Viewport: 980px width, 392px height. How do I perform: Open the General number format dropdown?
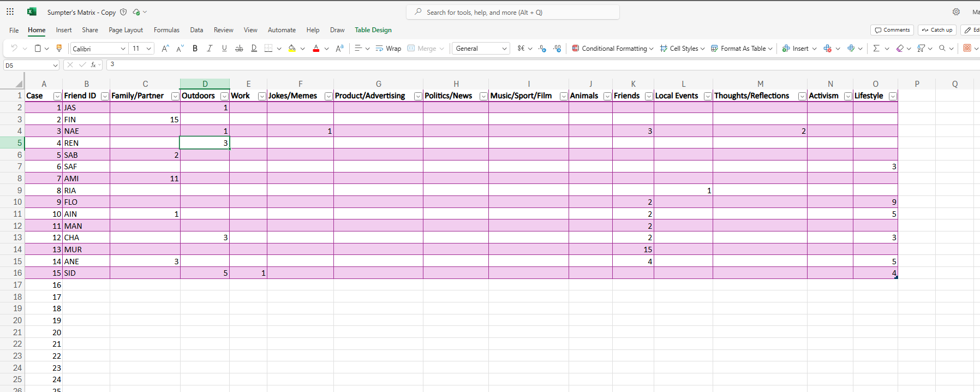[504, 49]
